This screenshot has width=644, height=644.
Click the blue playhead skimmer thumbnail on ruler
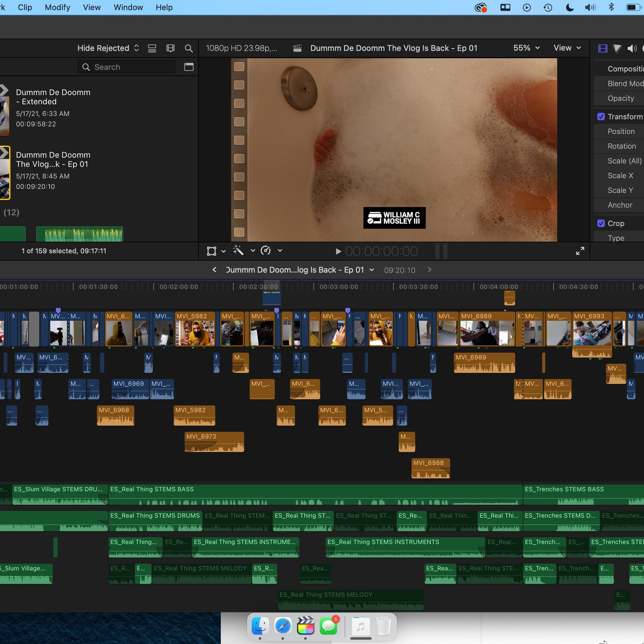click(x=272, y=298)
